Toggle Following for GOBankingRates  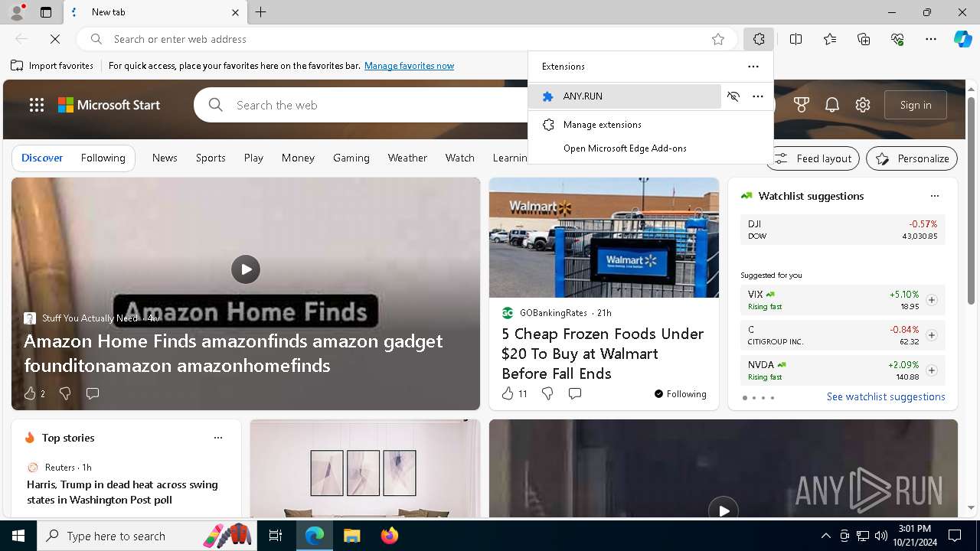(681, 394)
